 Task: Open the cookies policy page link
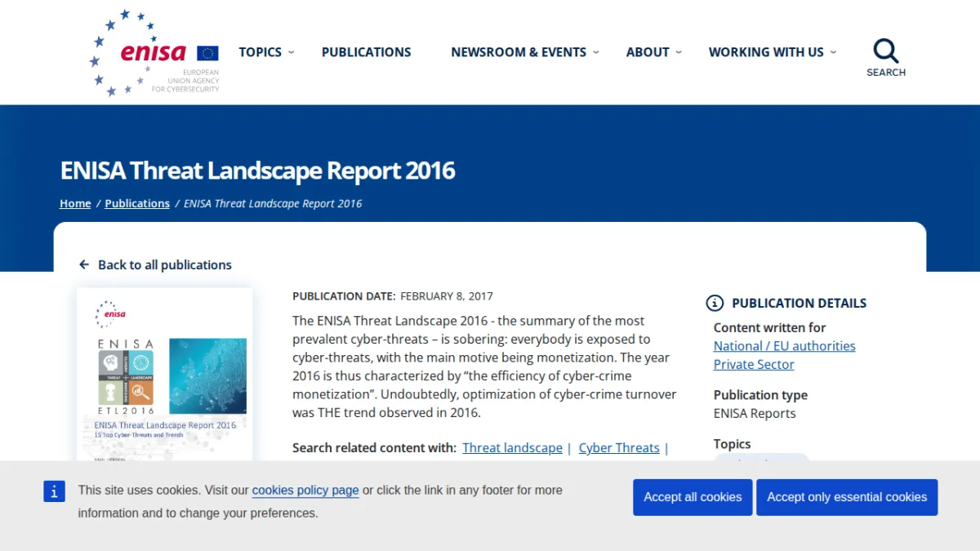click(x=305, y=491)
